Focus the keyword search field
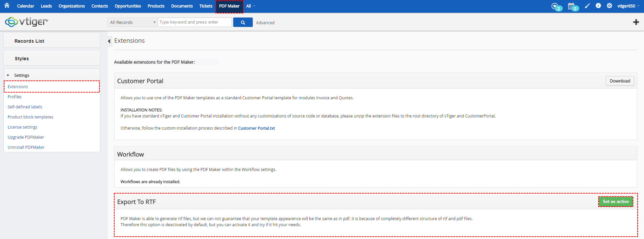This screenshot has width=644, height=239. point(195,22)
